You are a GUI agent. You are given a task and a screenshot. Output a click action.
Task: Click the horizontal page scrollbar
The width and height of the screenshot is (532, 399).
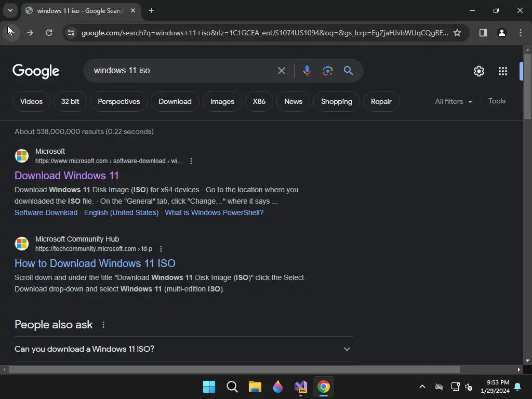pos(234,369)
